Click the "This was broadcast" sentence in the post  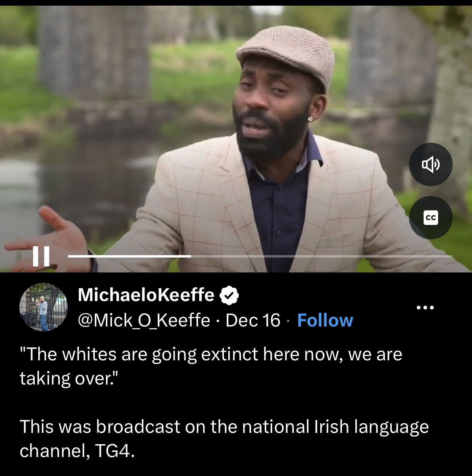(224, 439)
